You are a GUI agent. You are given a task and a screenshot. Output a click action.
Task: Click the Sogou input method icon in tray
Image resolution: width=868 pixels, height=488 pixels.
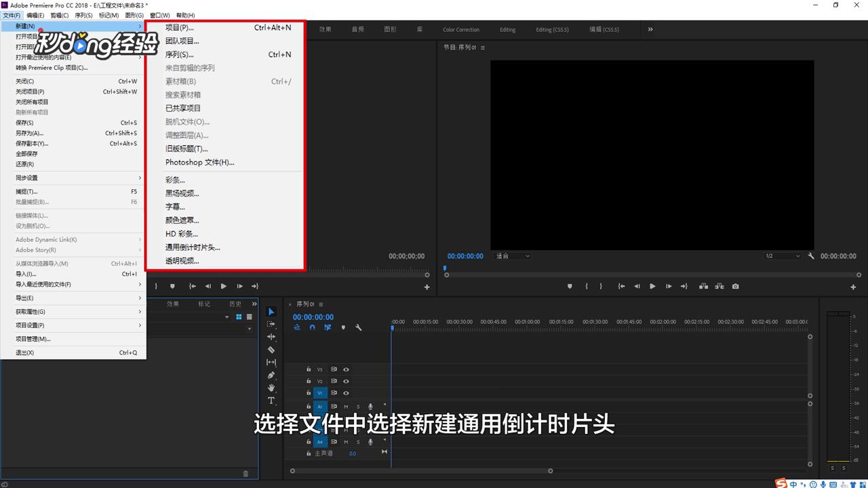pyautogui.click(x=782, y=483)
